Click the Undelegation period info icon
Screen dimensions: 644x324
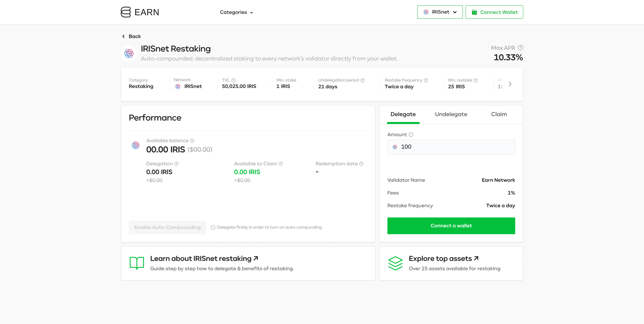click(363, 80)
